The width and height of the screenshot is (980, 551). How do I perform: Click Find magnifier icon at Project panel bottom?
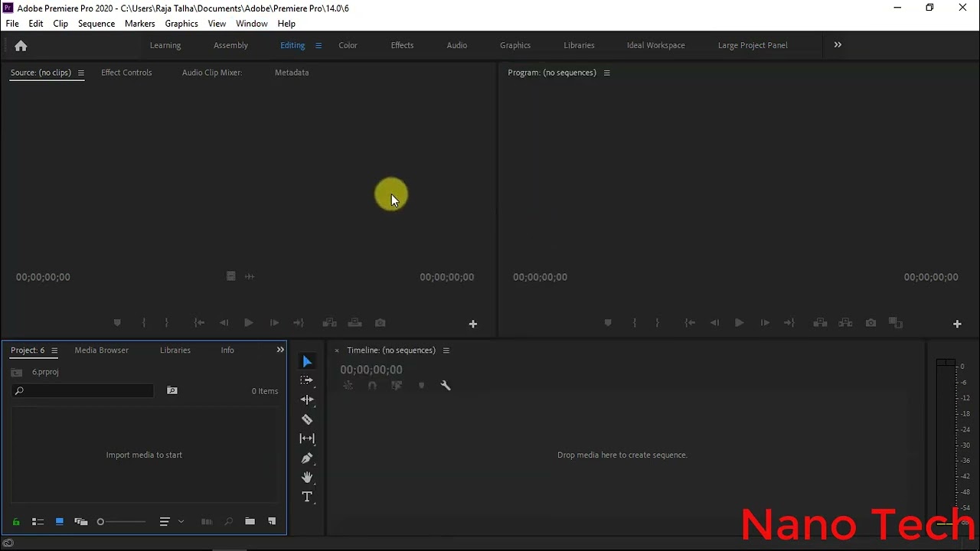(228, 521)
